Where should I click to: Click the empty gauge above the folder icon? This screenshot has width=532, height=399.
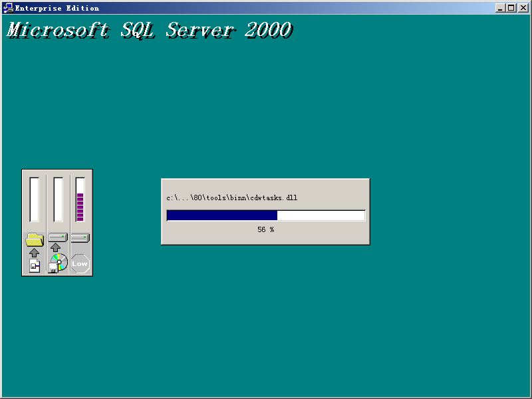[35, 199]
